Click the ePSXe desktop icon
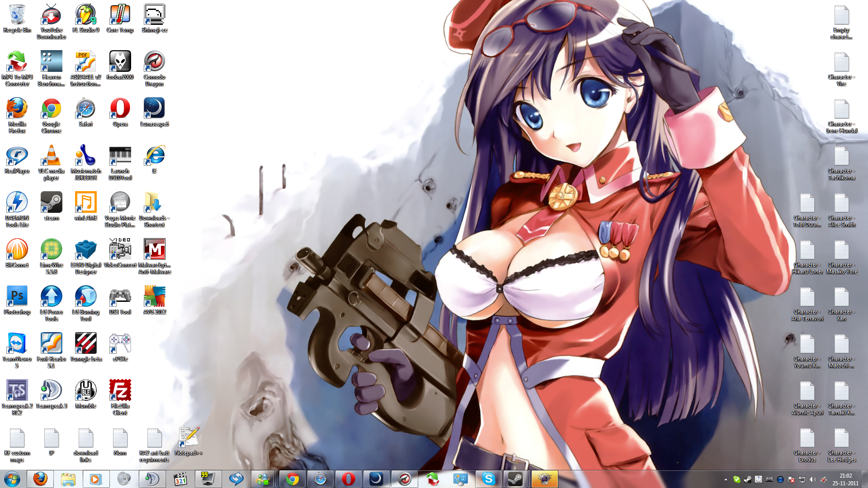868x488 pixels. [120, 347]
